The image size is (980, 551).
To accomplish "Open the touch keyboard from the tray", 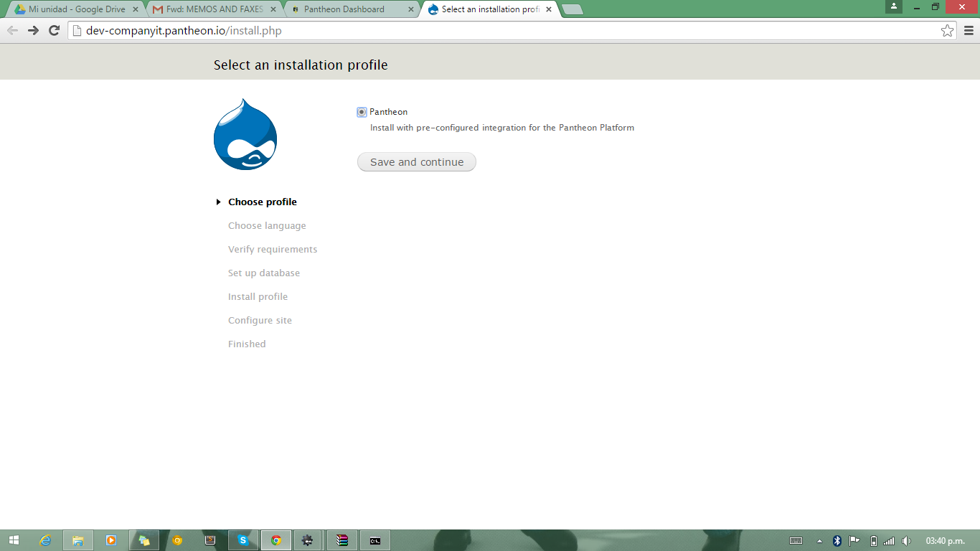I will 796,541.
